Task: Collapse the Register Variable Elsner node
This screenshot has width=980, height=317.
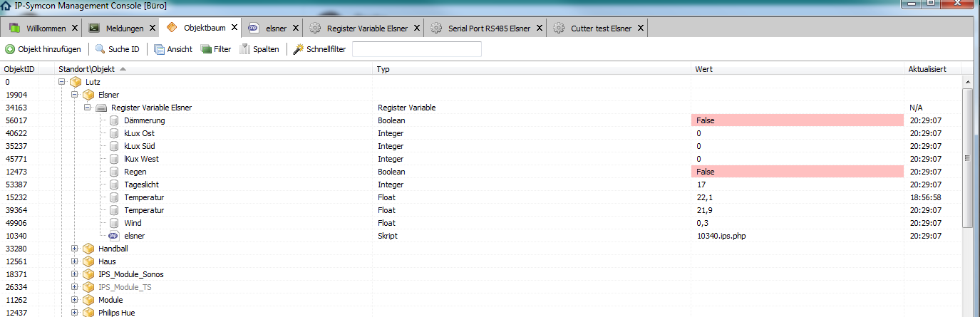Action: (x=88, y=108)
